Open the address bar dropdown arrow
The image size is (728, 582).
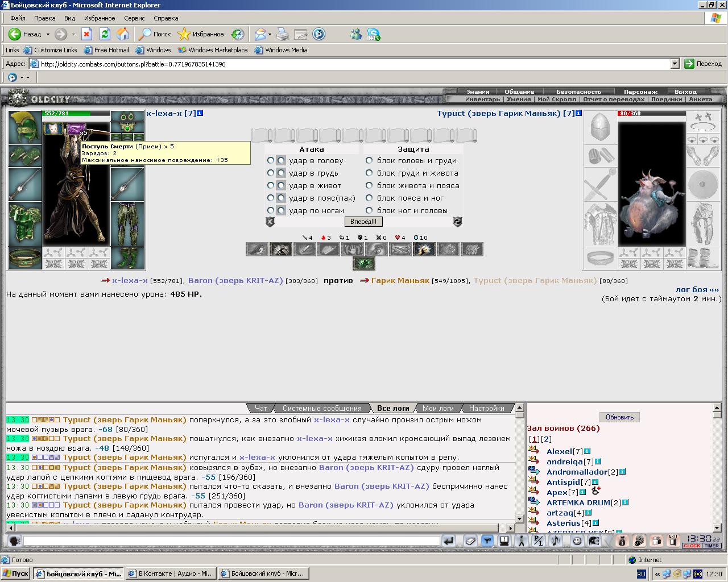(x=675, y=64)
